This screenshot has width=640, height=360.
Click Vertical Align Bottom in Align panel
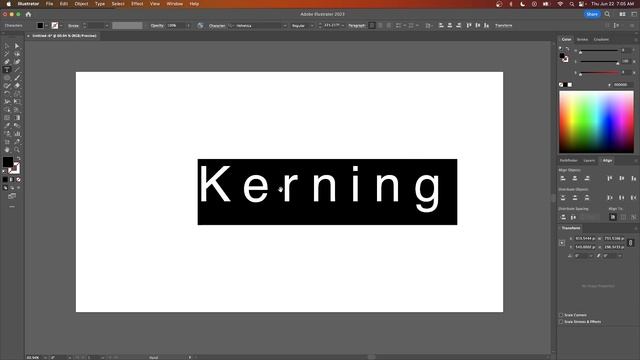point(633,178)
